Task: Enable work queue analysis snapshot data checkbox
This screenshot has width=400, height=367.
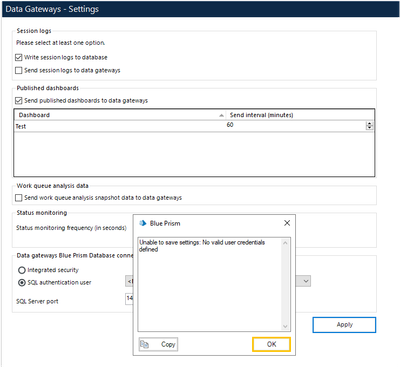Action: (x=19, y=198)
